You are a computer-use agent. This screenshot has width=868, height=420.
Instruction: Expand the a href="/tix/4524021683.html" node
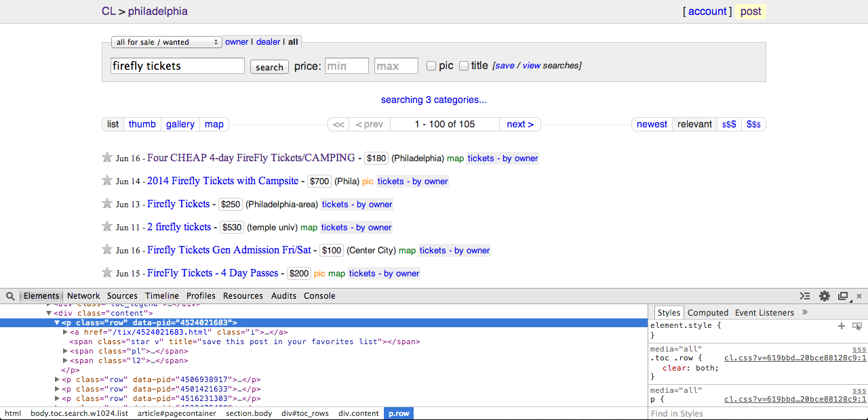coord(65,333)
